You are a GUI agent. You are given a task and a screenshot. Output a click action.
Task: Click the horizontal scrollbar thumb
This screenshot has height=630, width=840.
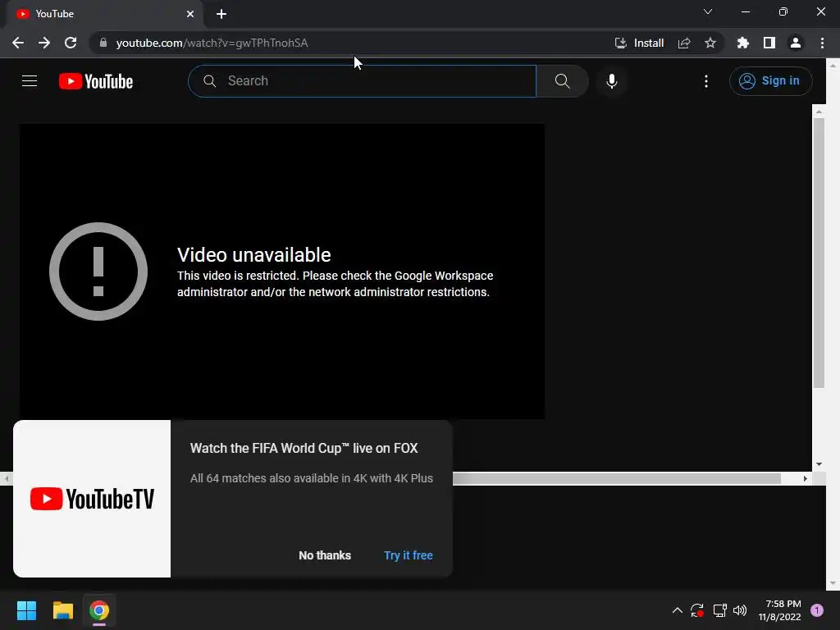point(617,478)
